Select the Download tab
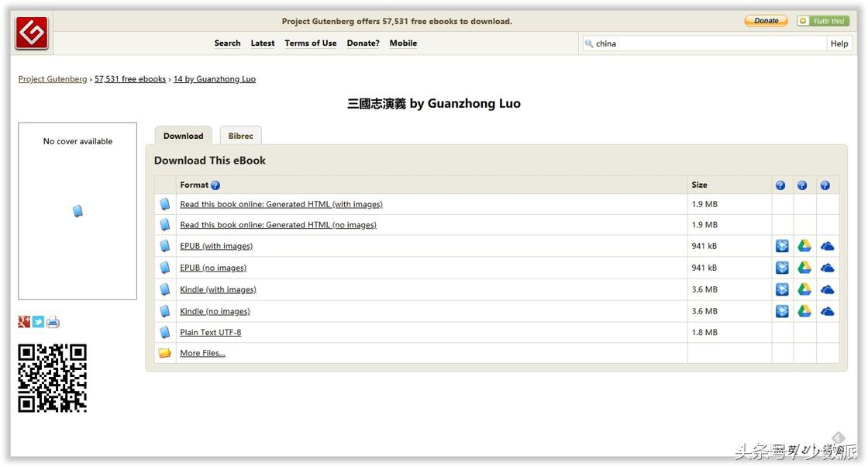 click(x=183, y=136)
